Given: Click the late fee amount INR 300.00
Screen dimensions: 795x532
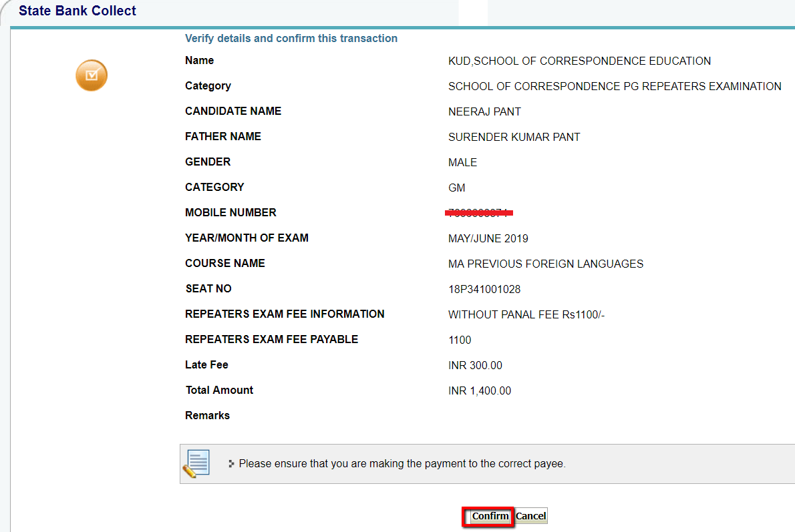Looking at the screenshot, I should [475, 366].
